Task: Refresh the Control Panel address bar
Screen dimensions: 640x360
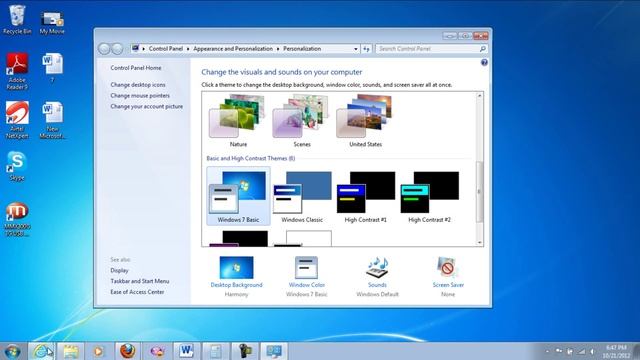Action: (366, 49)
